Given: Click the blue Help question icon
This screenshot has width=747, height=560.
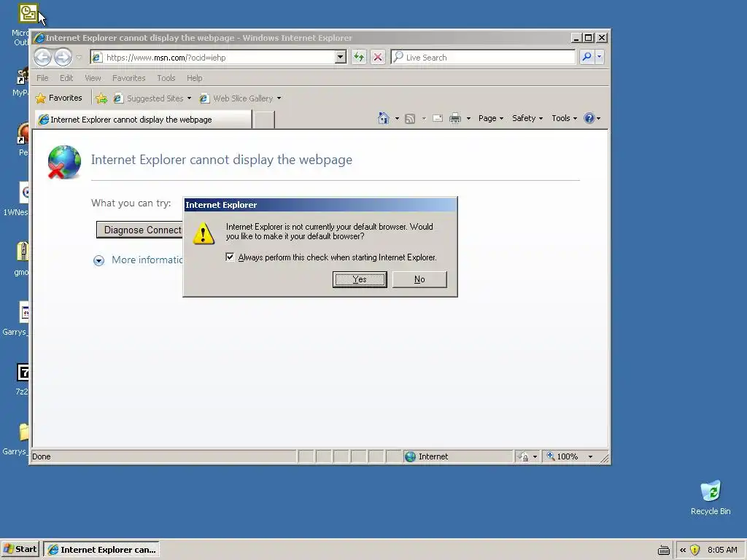Looking at the screenshot, I should click(x=589, y=118).
